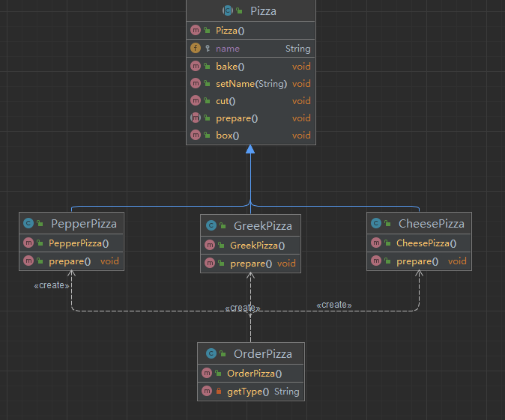Select the bake() method row

(x=251, y=67)
